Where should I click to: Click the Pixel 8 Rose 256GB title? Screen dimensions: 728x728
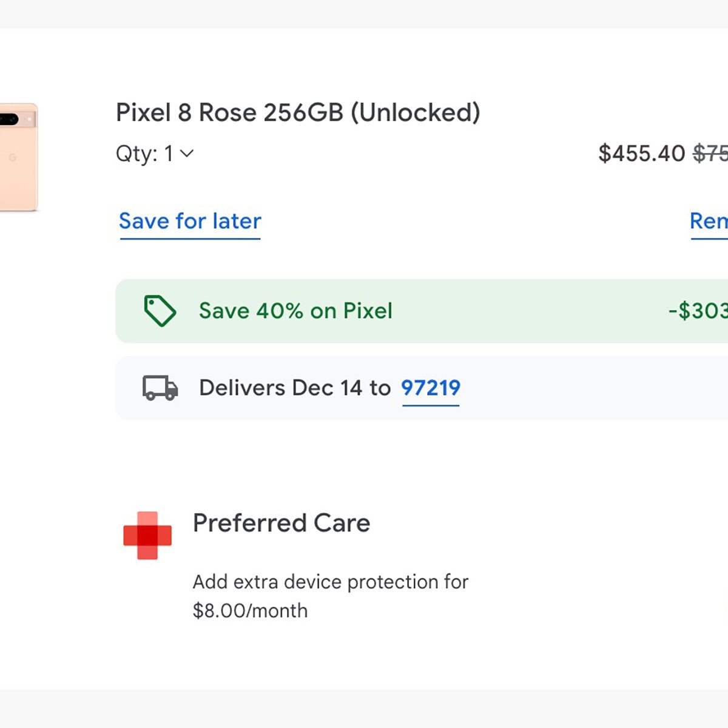[x=298, y=113]
